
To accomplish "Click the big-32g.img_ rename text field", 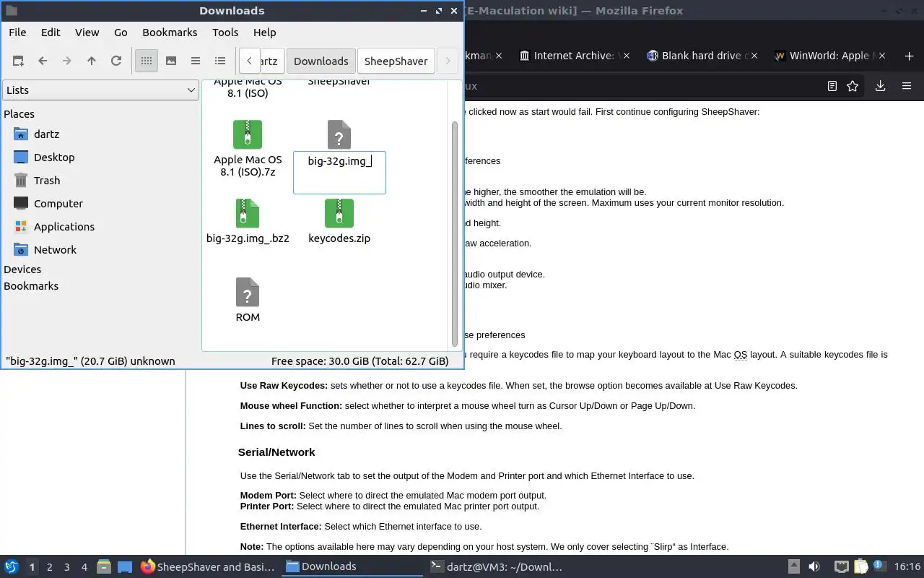I will (339, 173).
